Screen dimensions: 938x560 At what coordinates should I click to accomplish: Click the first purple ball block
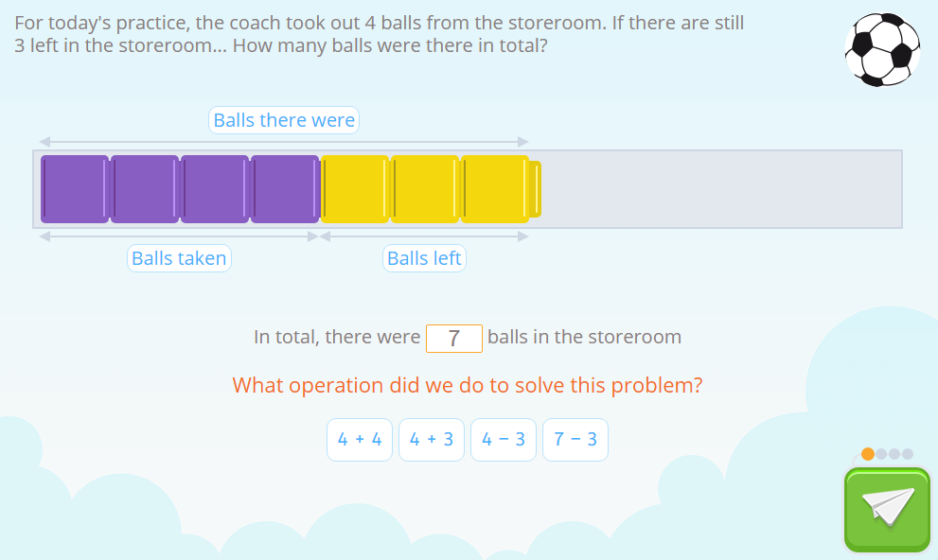(75, 188)
